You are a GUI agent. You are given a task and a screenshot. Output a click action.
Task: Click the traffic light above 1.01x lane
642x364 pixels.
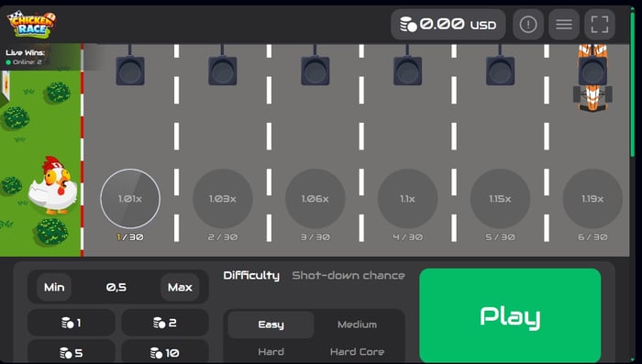130,71
